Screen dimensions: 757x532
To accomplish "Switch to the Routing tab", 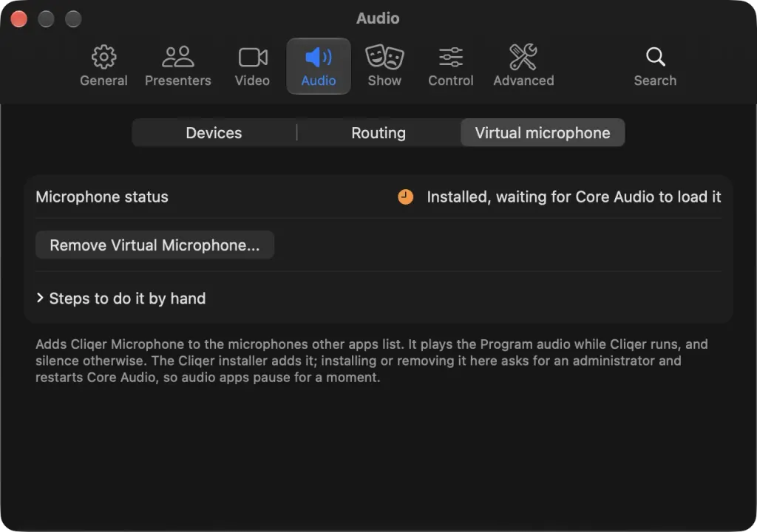I will [378, 133].
